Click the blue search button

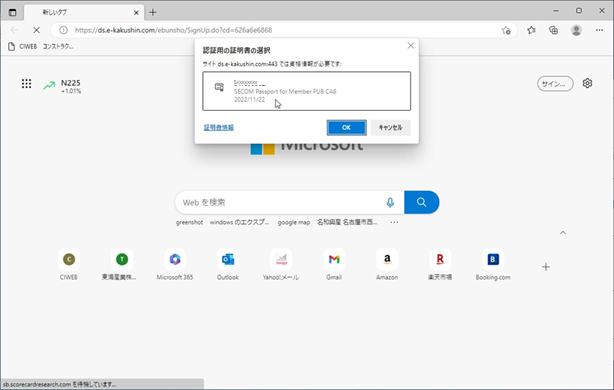click(x=421, y=202)
